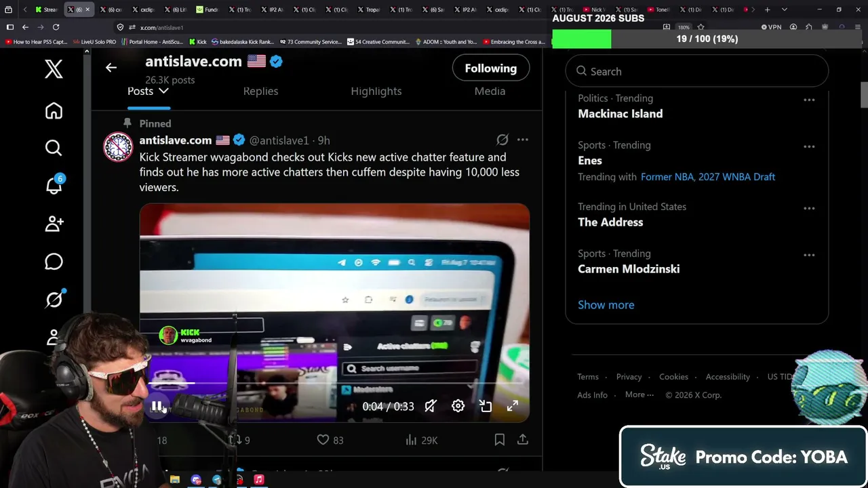Expand the More footer menu

(639, 395)
